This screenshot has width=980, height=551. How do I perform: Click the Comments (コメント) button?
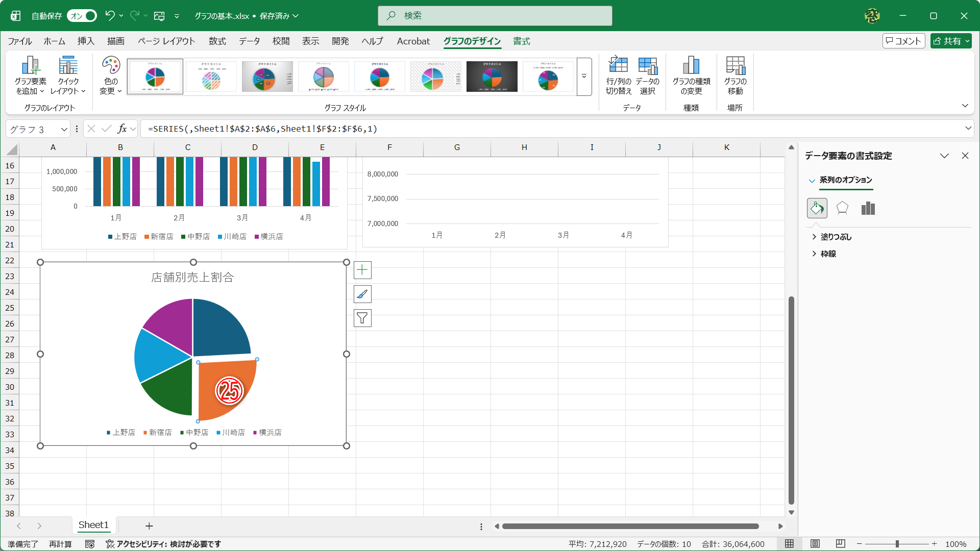pos(903,41)
